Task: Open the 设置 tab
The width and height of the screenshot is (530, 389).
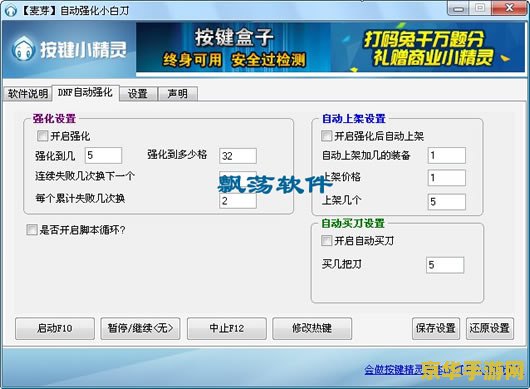Action: [x=138, y=94]
